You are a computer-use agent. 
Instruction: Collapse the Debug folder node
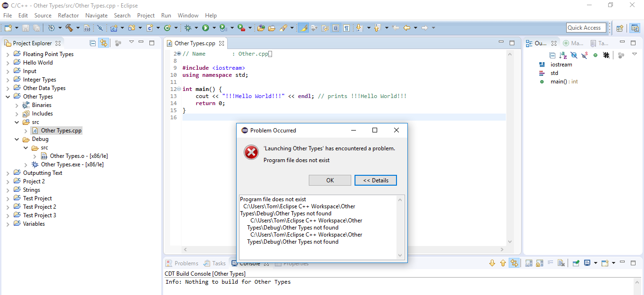(17, 139)
